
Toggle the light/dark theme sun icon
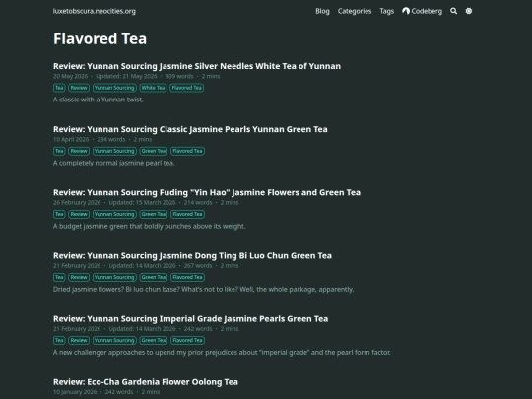point(469,11)
